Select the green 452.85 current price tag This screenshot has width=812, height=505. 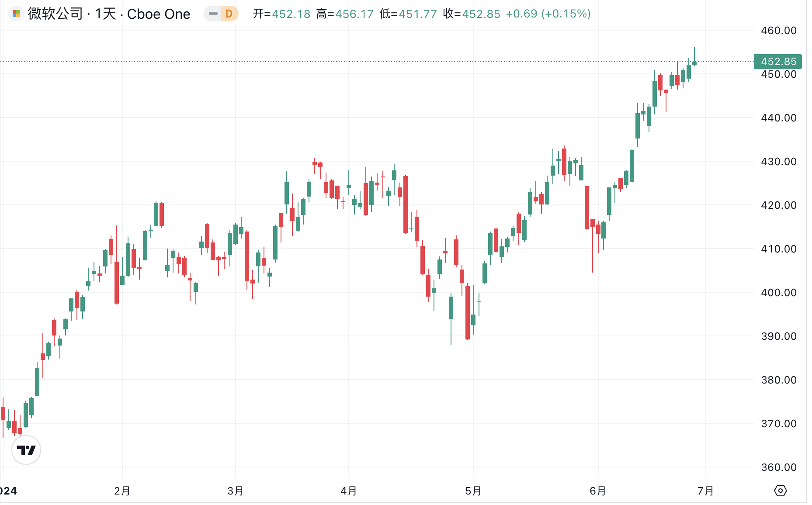point(778,62)
